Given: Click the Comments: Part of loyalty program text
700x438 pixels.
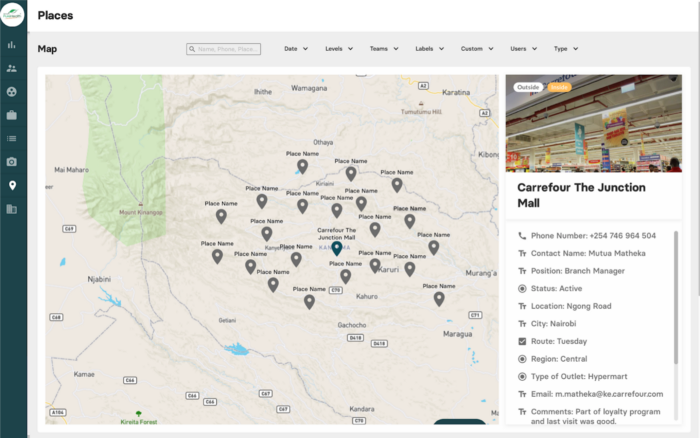Looking at the screenshot, I should click(x=596, y=416).
